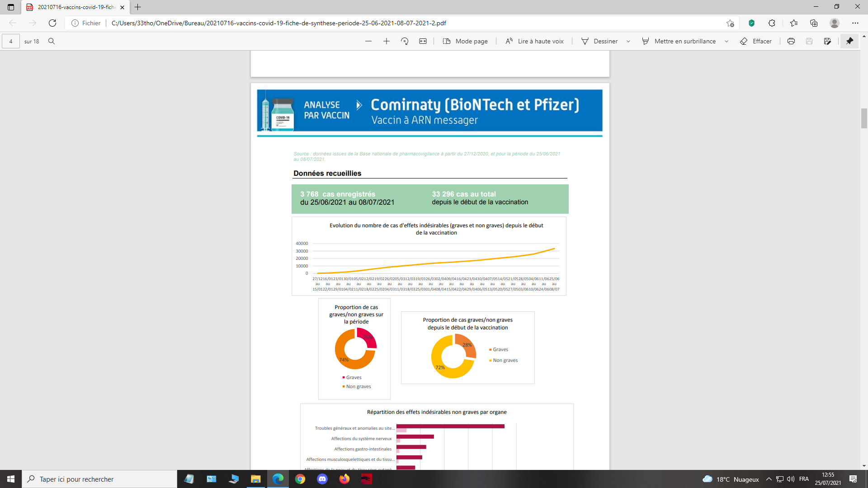Open Firefox from taskbar
Screen dimensions: 868x488
pyautogui.click(x=344, y=479)
